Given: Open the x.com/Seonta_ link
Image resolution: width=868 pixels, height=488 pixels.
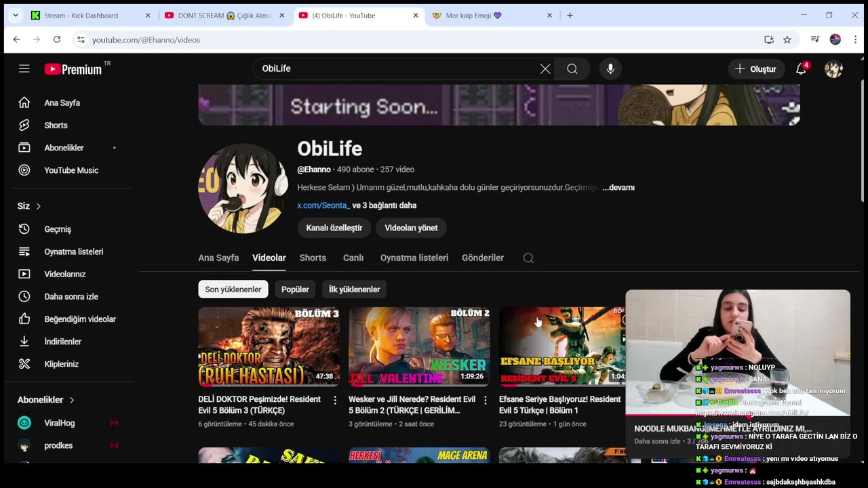Looking at the screenshot, I should click(x=323, y=205).
